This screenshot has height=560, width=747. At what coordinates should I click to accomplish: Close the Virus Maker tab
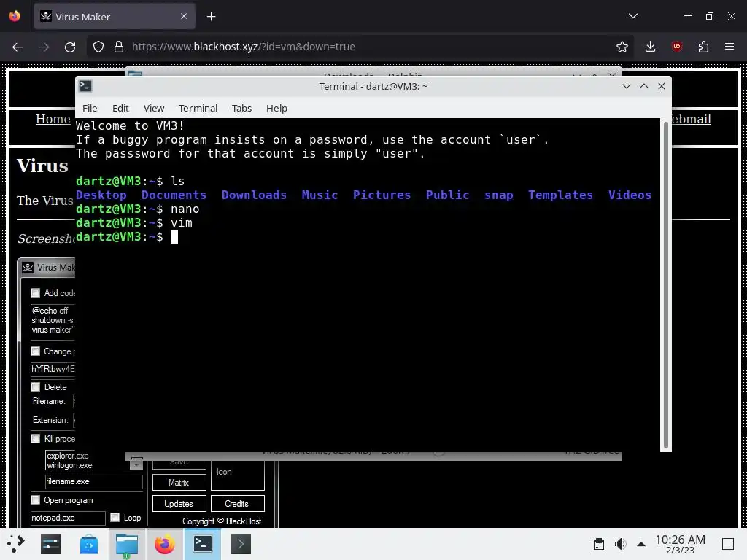tap(184, 16)
